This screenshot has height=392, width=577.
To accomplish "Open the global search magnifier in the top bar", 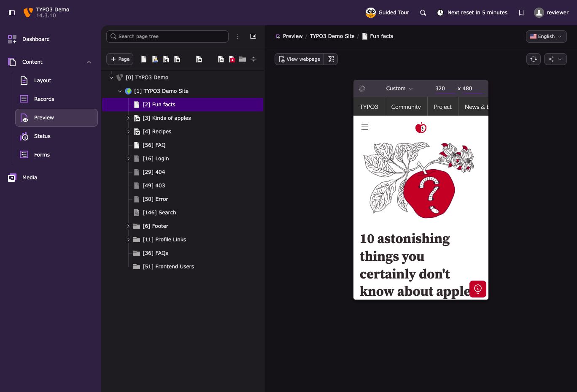I will (x=423, y=13).
